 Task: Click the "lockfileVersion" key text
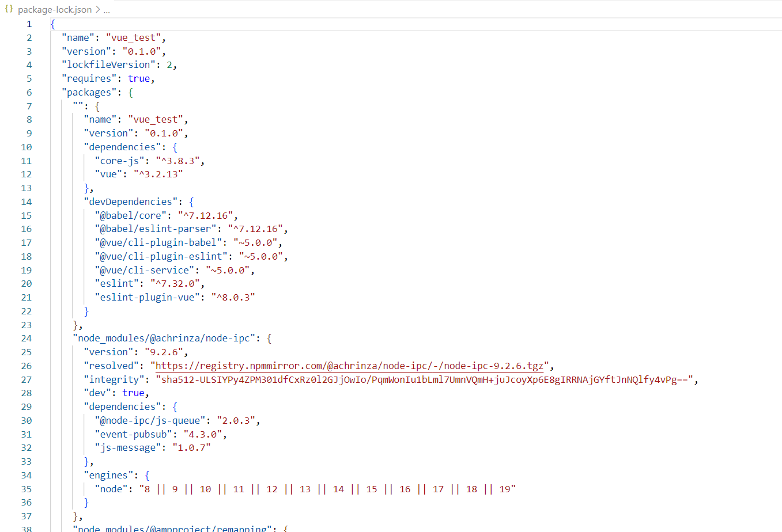click(109, 65)
